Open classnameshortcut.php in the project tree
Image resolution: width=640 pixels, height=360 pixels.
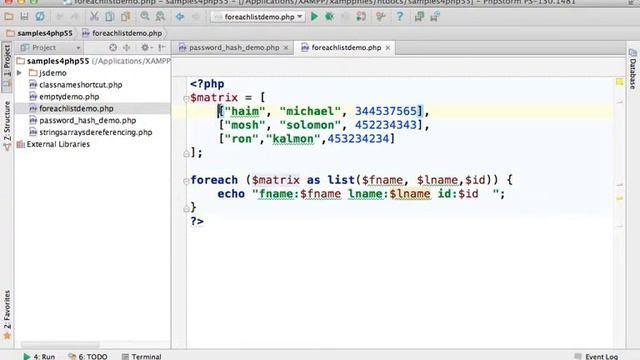coord(81,84)
